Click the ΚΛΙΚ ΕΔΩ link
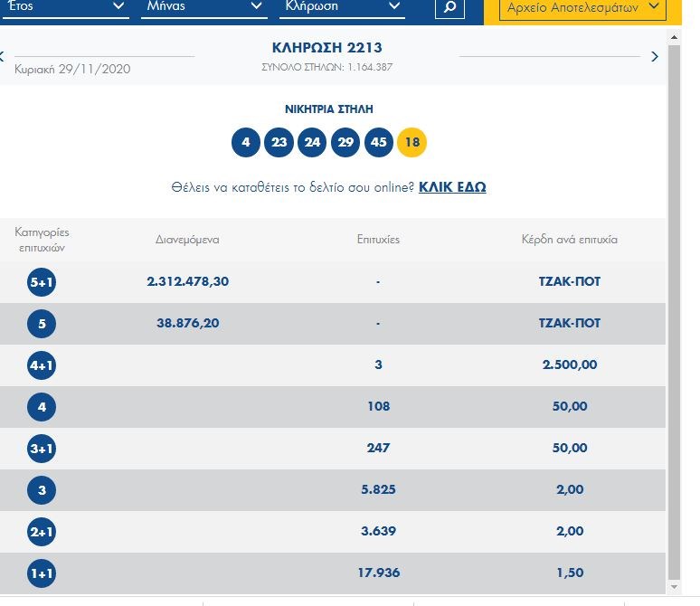The image size is (700, 606). click(x=452, y=187)
